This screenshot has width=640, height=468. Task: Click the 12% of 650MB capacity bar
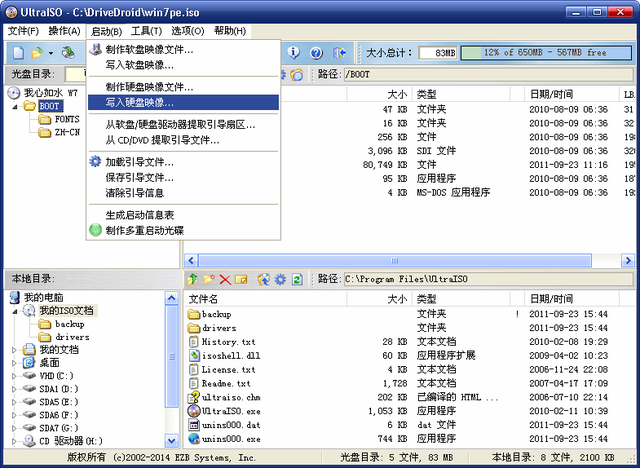click(x=546, y=53)
